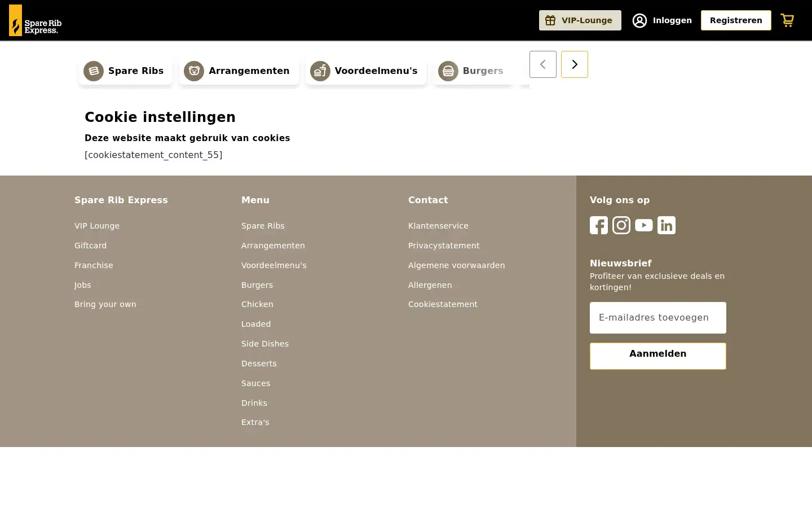The height and width of the screenshot is (508, 812).
Task: Open the Allergenen link
Action: pyautogui.click(x=430, y=285)
